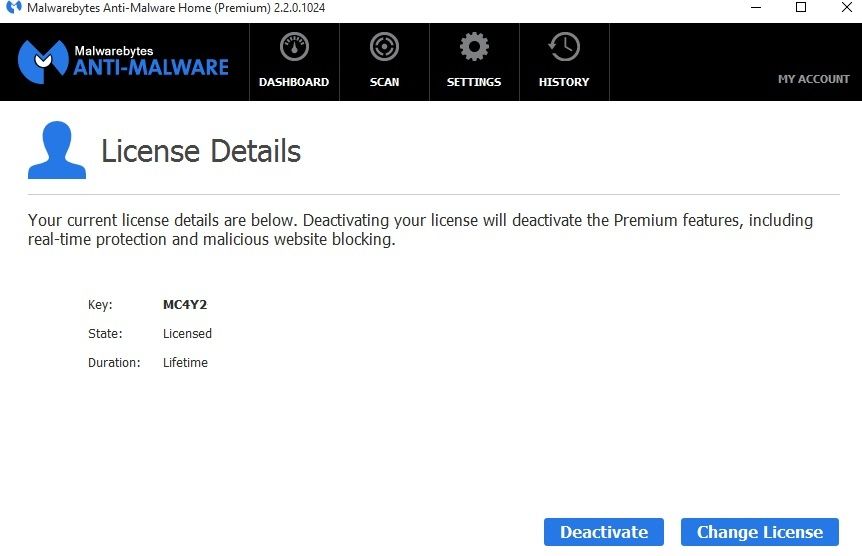
Task: Maximize the Malwarebytes window
Action: pos(801,8)
